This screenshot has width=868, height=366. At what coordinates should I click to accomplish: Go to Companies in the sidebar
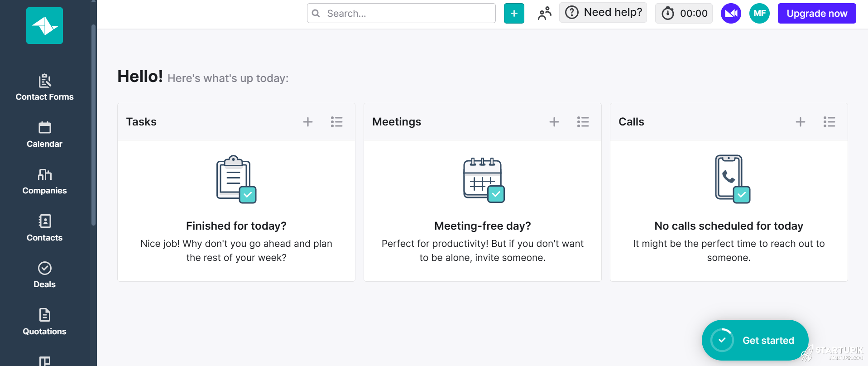(44, 181)
